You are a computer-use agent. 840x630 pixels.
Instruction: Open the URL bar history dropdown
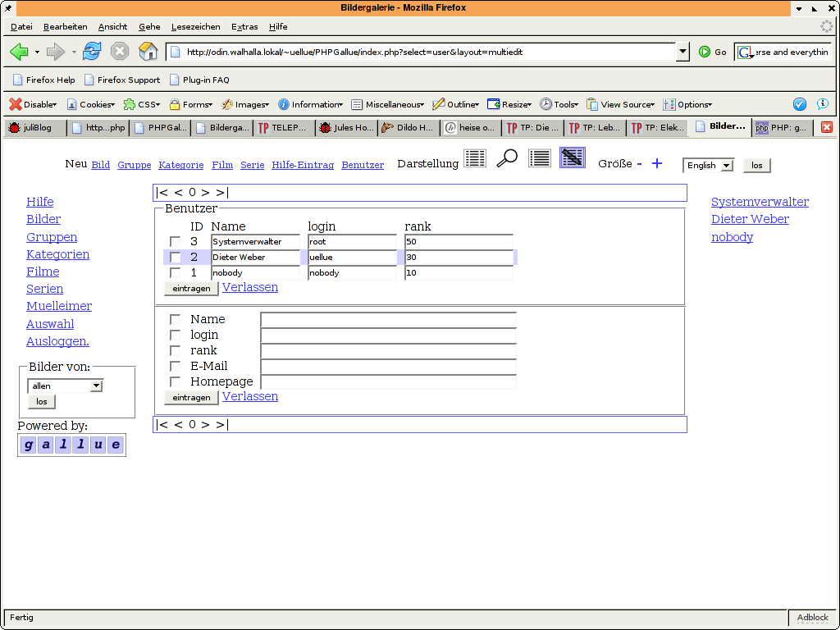pyautogui.click(x=682, y=52)
